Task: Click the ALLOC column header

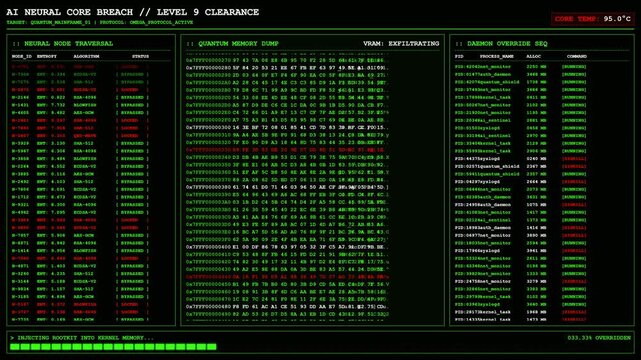Action: [533, 56]
